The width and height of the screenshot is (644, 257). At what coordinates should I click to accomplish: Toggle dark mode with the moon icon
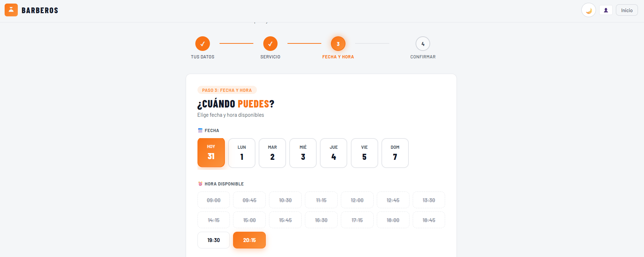[588, 10]
